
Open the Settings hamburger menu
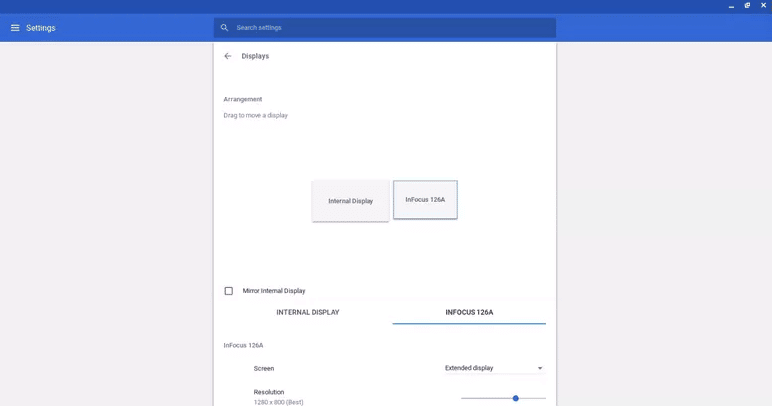[15, 28]
